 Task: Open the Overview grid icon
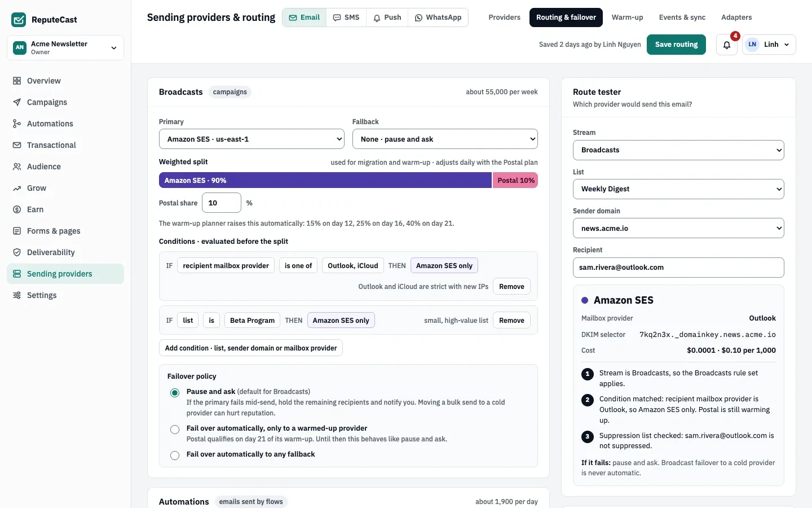tap(17, 81)
